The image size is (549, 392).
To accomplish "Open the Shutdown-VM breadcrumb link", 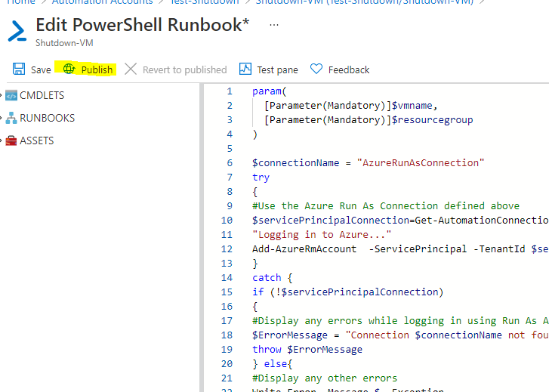I will coord(365,2).
